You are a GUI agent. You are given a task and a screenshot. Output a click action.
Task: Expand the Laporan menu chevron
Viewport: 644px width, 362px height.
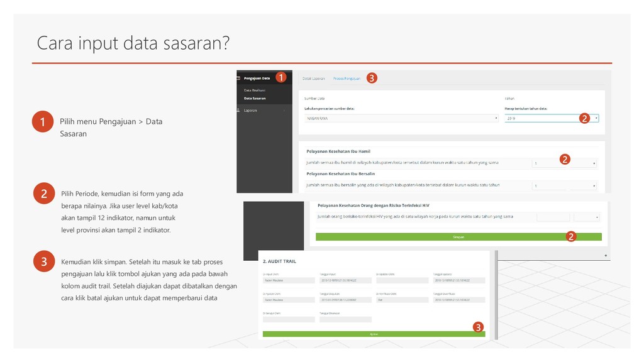pyautogui.click(x=284, y=111)
